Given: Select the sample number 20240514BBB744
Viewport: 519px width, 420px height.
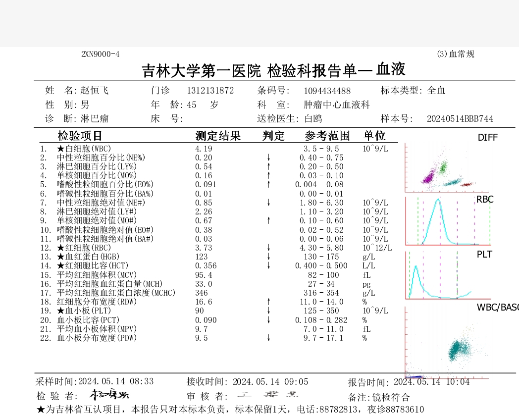Looking at the screenshot, I should (x=460, y=119).
